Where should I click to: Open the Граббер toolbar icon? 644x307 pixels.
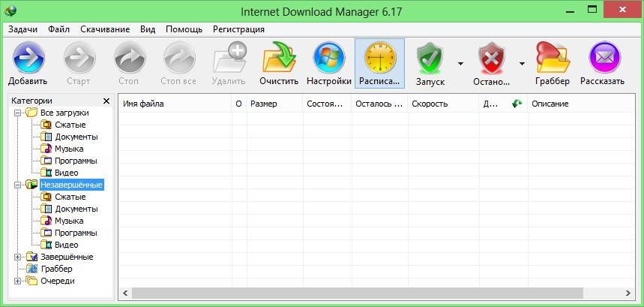(553, 58)
